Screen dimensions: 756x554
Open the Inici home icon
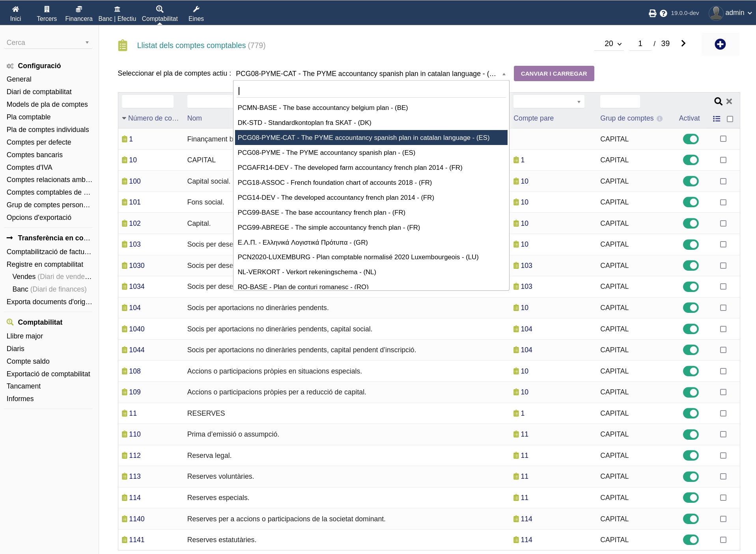pos(15,9)
